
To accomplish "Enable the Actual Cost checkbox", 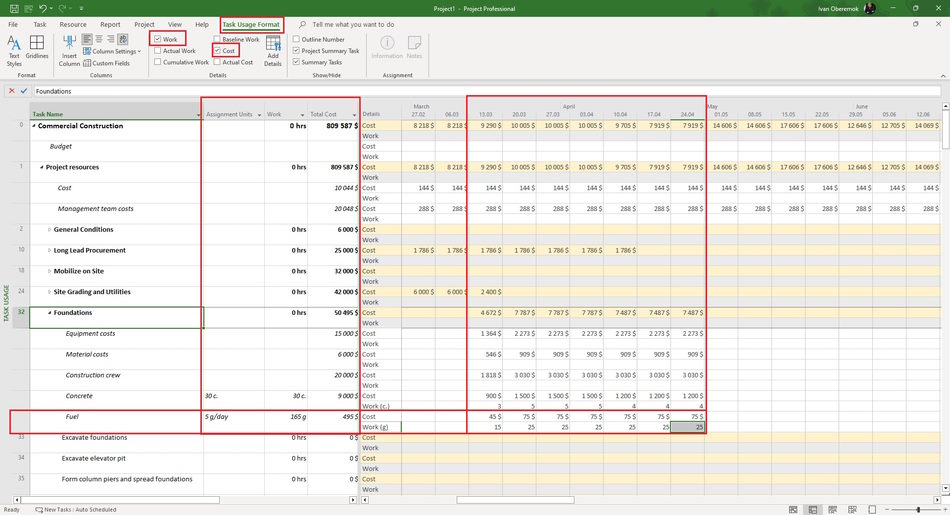I will point(217,62).
